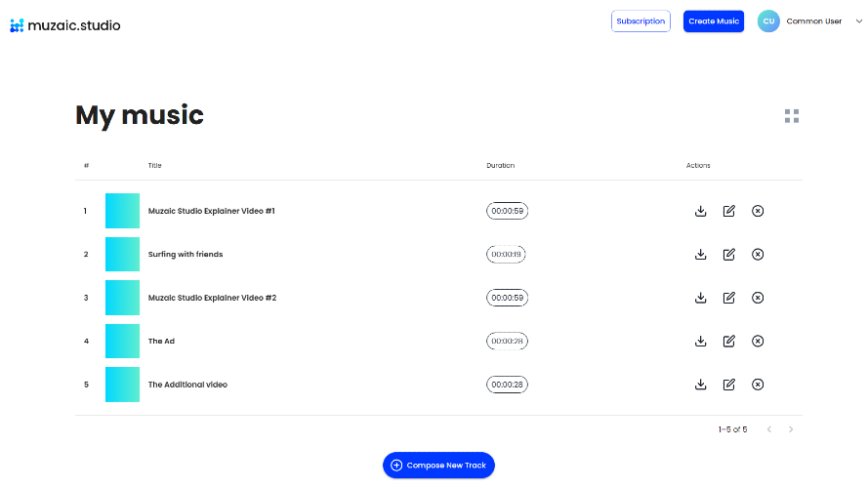The width and height of the screenshot is (868, 488).
Task: Click the muzaic.studio logo
Action: click(65, 25)
